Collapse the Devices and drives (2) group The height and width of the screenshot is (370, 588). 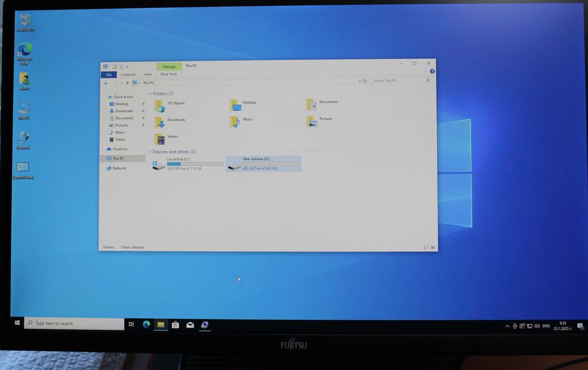pyautogui.click(x=149, y=152)
